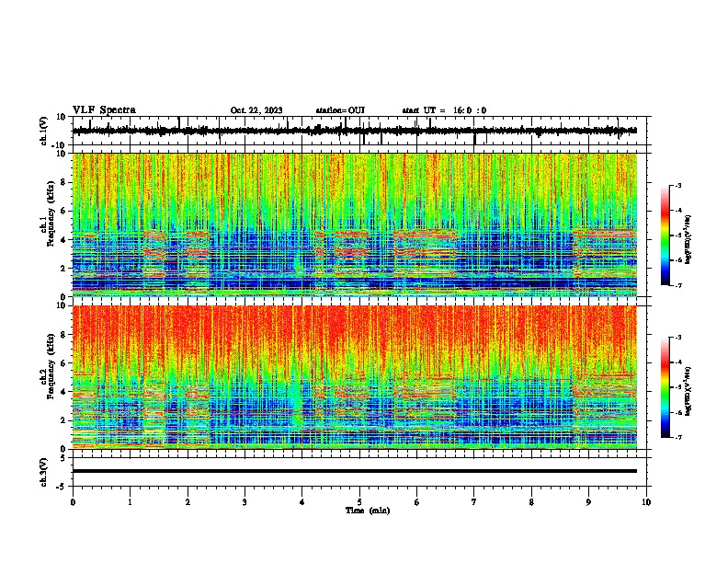Click the date text "Oct. 22, 2023"

256,110
